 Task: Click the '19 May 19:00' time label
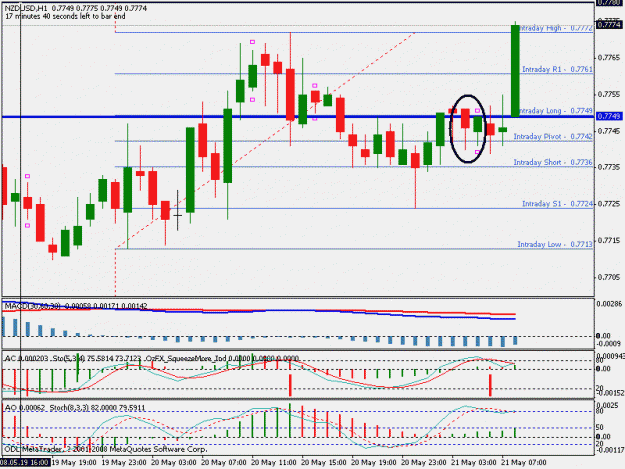tap(74, 463)
